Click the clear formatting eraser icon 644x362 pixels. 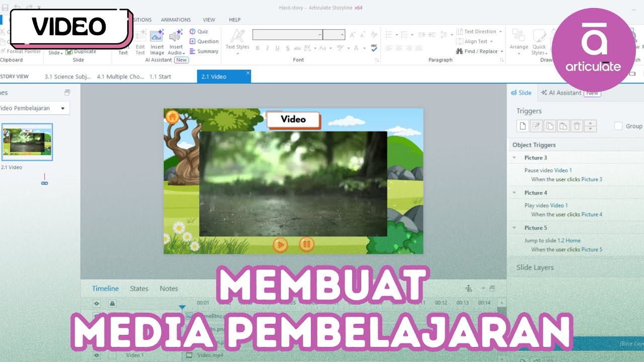click(374, 34)
